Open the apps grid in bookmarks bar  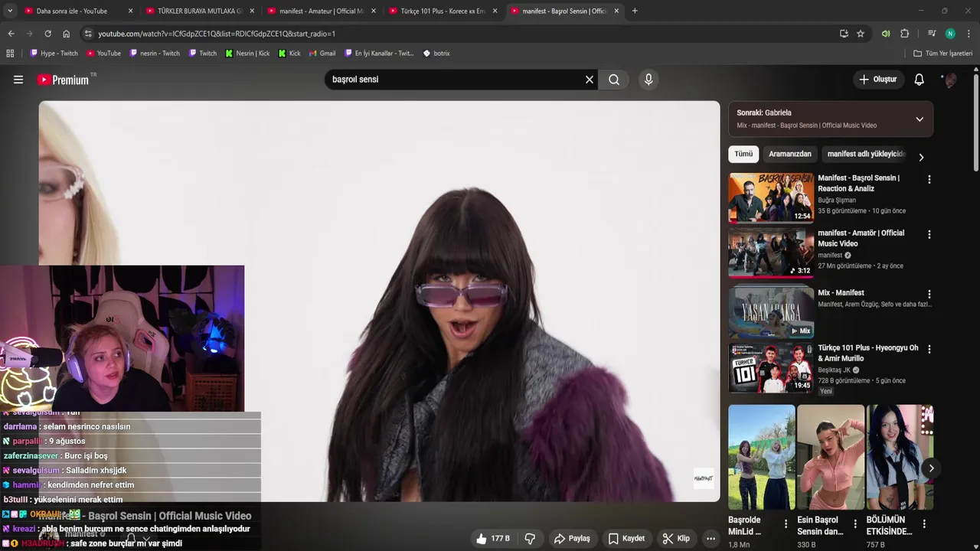tap(10, 54)
